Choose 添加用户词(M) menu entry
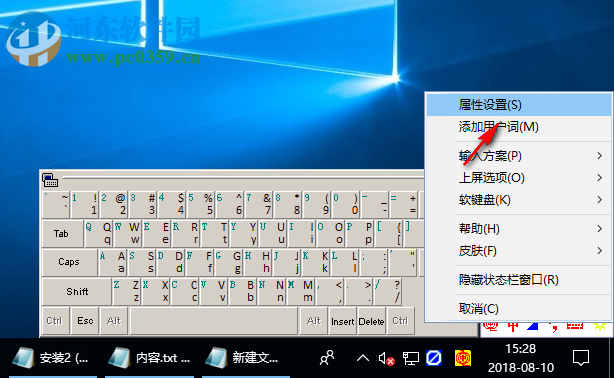The width and height of the screenshot is (614, 378). (519, 127)
